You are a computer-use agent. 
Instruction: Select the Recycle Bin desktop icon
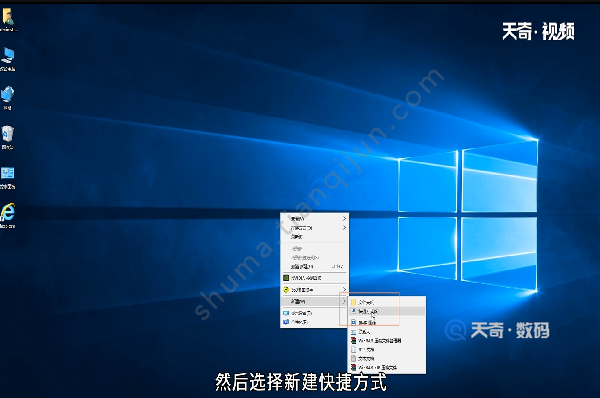8,137
